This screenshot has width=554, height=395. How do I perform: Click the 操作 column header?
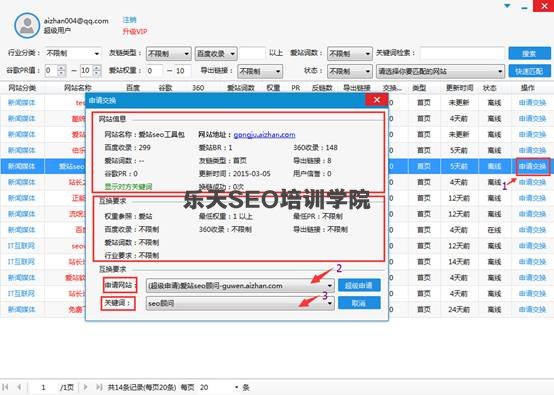coord(528,88)
